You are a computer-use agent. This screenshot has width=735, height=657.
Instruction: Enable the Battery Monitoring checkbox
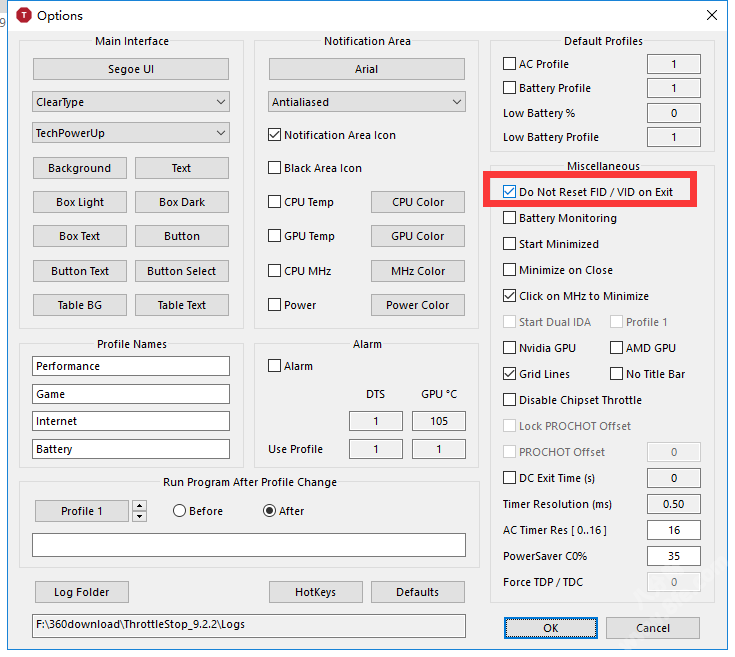[x=510, y=218]
